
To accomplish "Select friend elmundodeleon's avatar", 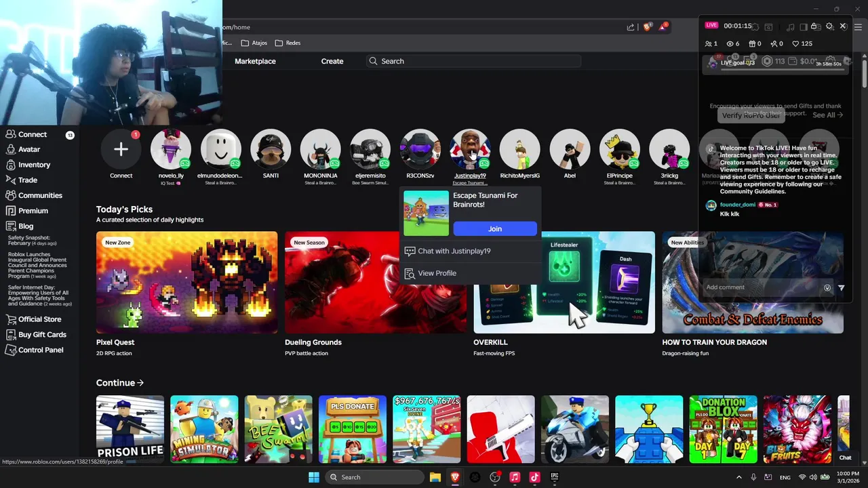I will click(x=220, y=149).
